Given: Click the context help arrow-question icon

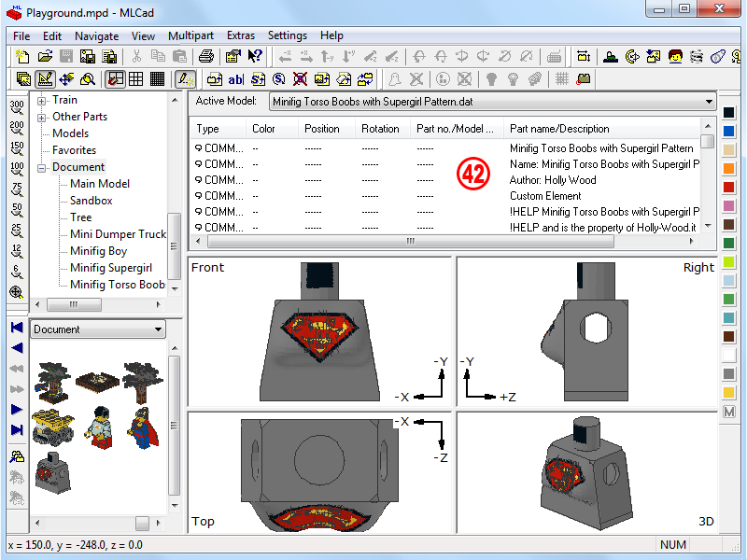Looking at the screenshot, I should pos(255,56).
